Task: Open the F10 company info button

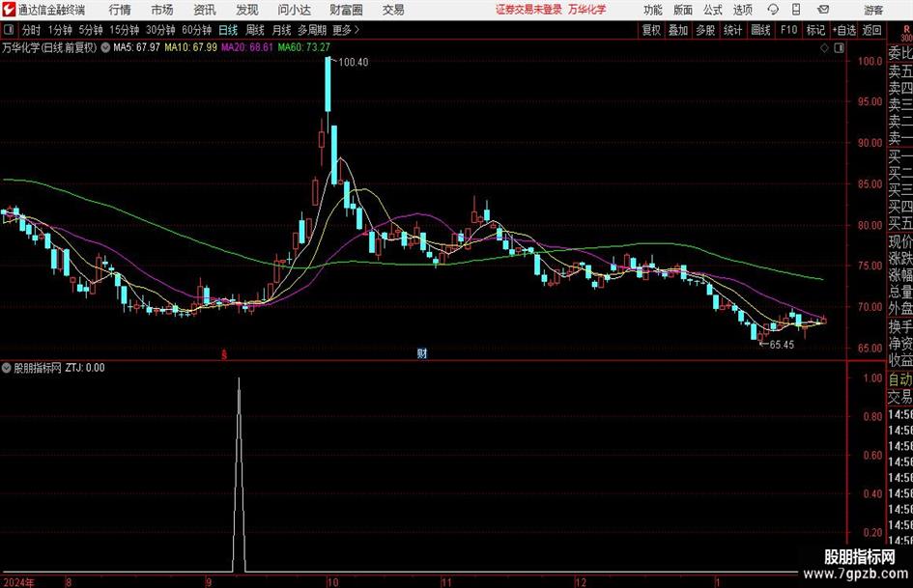Action: [x=788, y=30]
